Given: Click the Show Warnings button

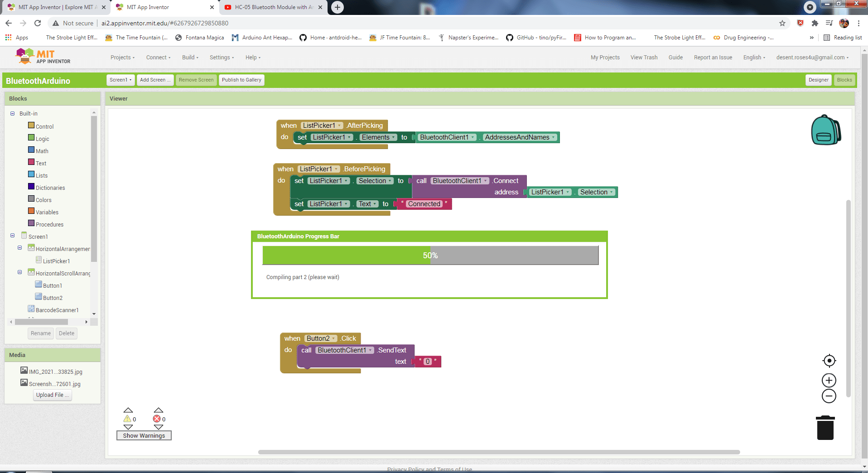Looking at the screenshot, I should tap(144, 435).
